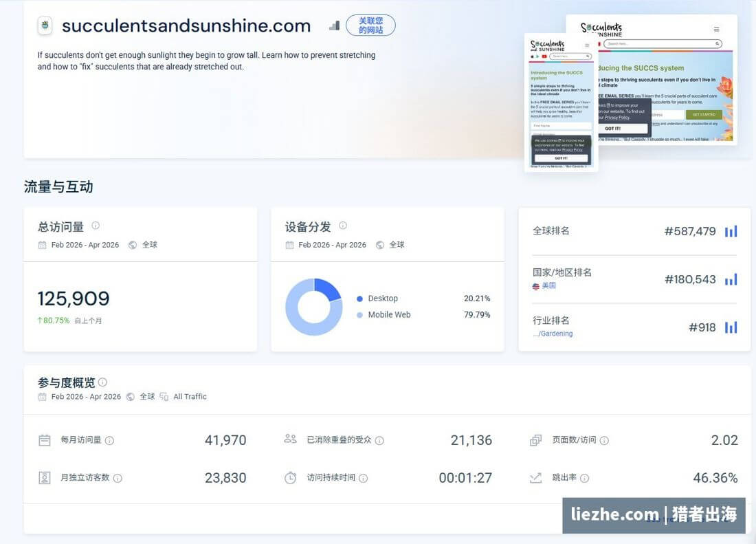Click the globe icon in 设备分发 card

(380, 245)
